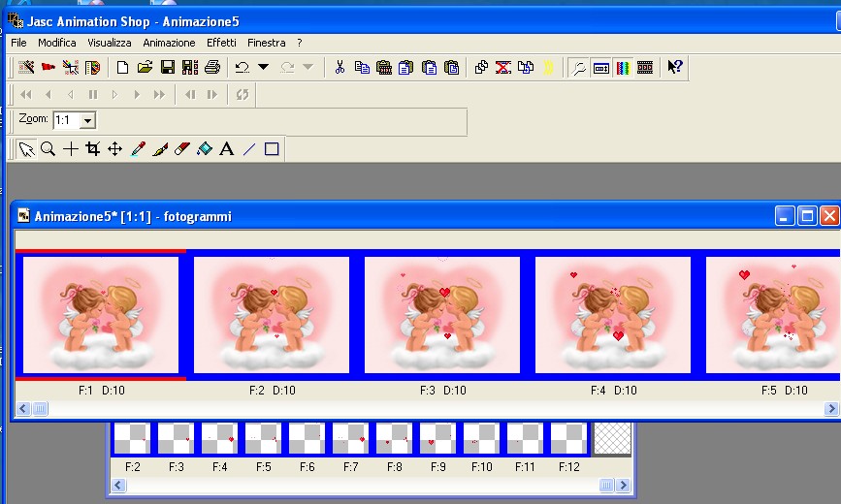Click the greyed redo arrow
The height and width of the screenshot is (504, 841).
point(287,67)
